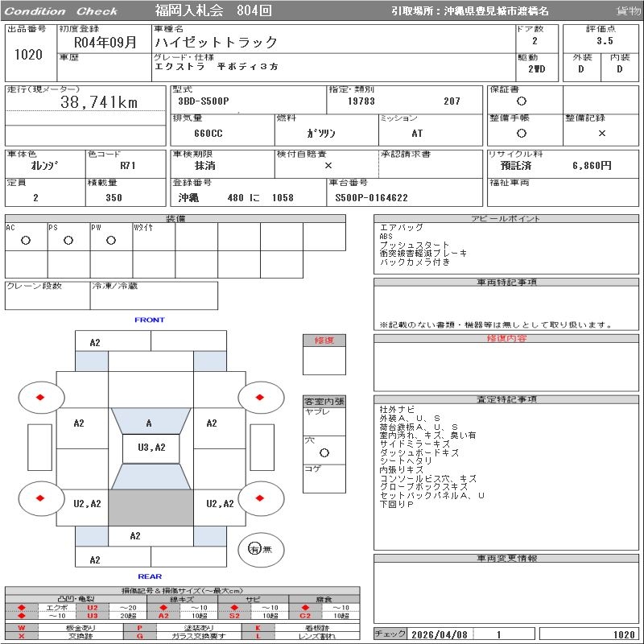The height and width of the screenshot is (644, 644).
Task: Click the red A2 legend marker
Action: (163, 615)
